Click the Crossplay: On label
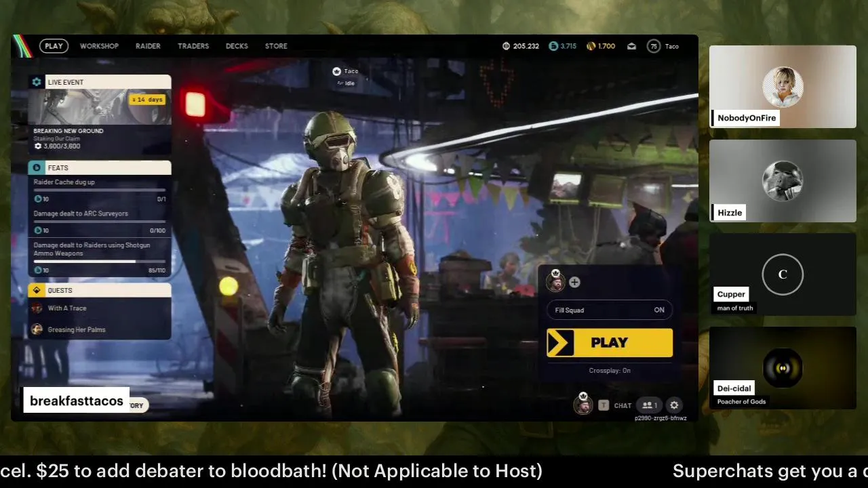The image size is (868, 488). pyautogui.click(x=610, y=371)
